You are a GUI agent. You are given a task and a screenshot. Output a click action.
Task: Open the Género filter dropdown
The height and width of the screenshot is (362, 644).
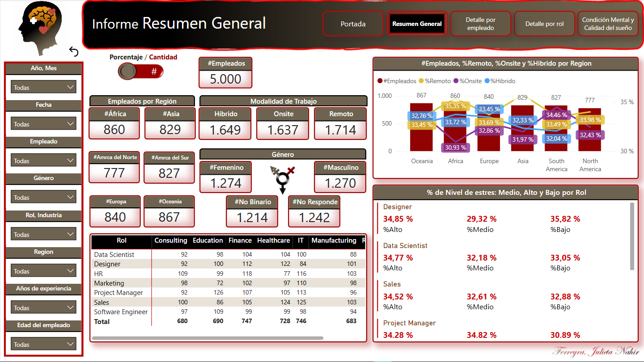pos(43,197)
